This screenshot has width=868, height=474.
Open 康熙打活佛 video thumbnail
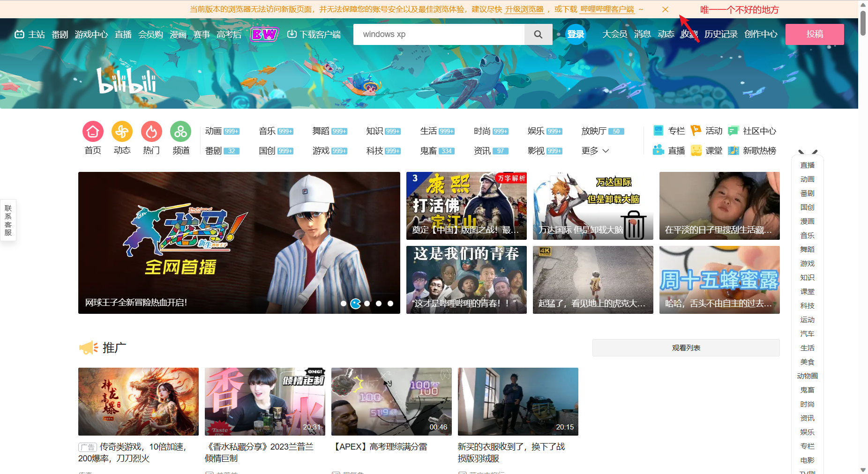pyautogui.click(x=466, y=206)
